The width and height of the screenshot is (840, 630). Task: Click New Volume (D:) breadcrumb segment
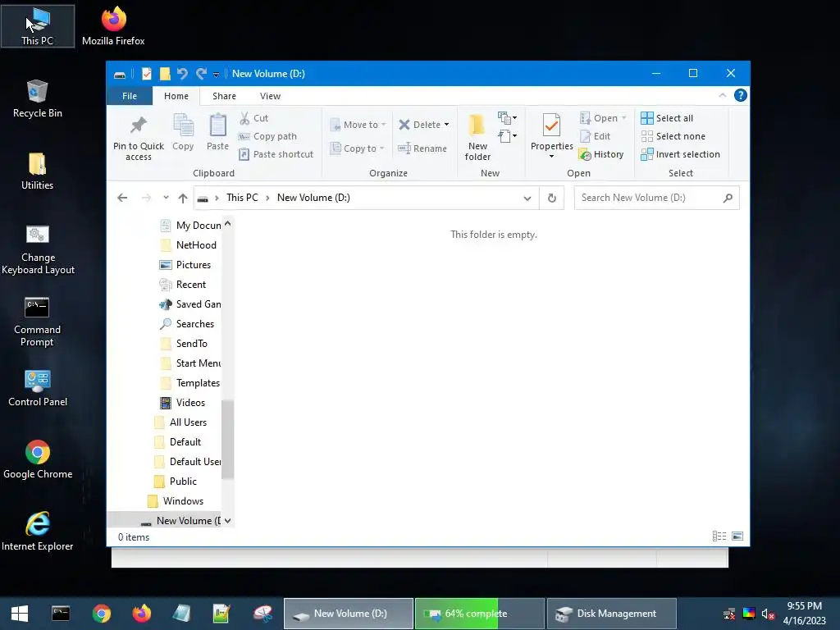[313, 198]
